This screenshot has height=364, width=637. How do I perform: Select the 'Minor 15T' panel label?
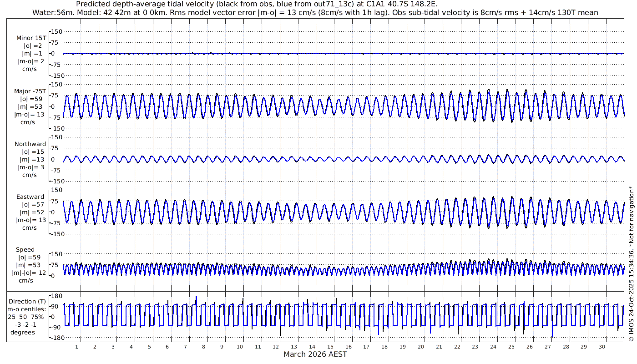point(31,38)
